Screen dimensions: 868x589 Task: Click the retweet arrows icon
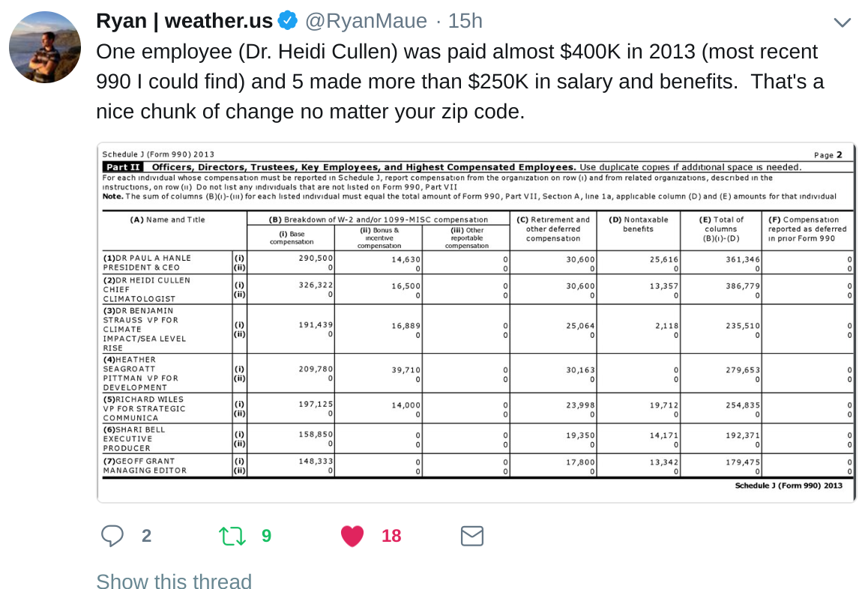click(232, 536)
